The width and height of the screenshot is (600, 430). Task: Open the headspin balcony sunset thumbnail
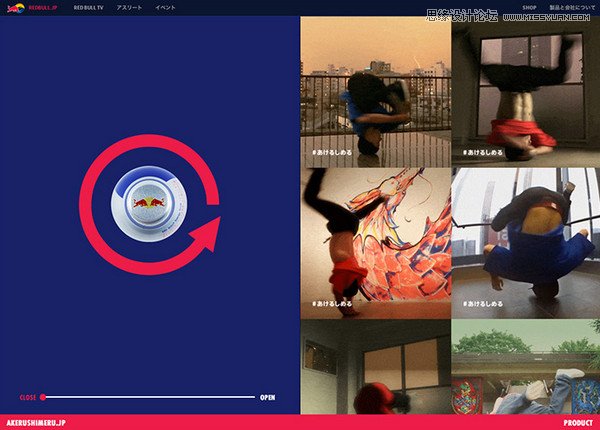(376, 92)
